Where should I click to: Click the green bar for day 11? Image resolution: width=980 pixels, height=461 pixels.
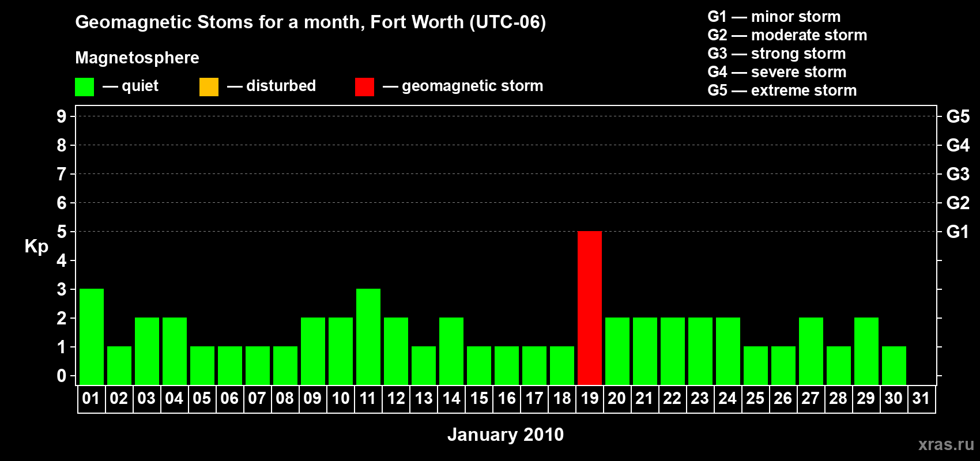click(368, 337)
